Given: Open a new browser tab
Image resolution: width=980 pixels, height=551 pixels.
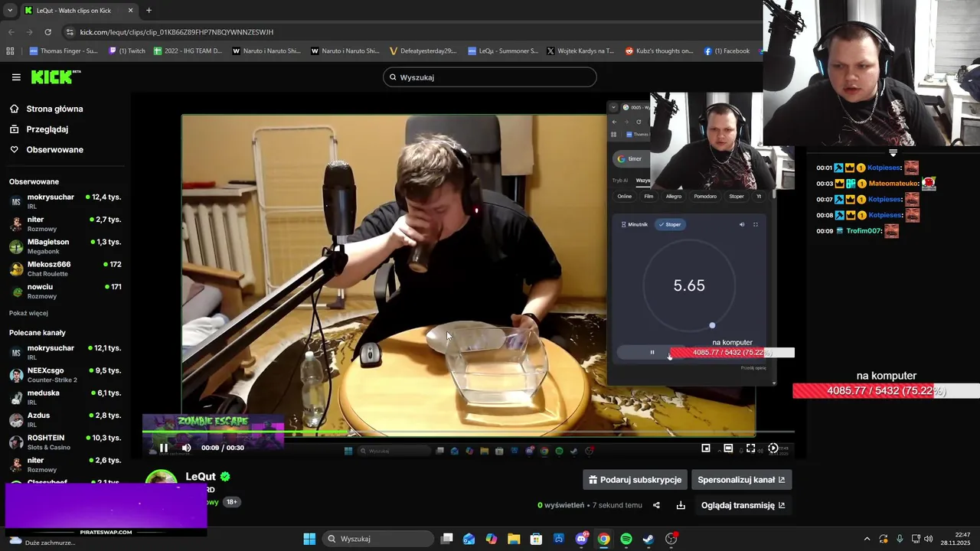Looking at the screenshot, I should point(149,11).
